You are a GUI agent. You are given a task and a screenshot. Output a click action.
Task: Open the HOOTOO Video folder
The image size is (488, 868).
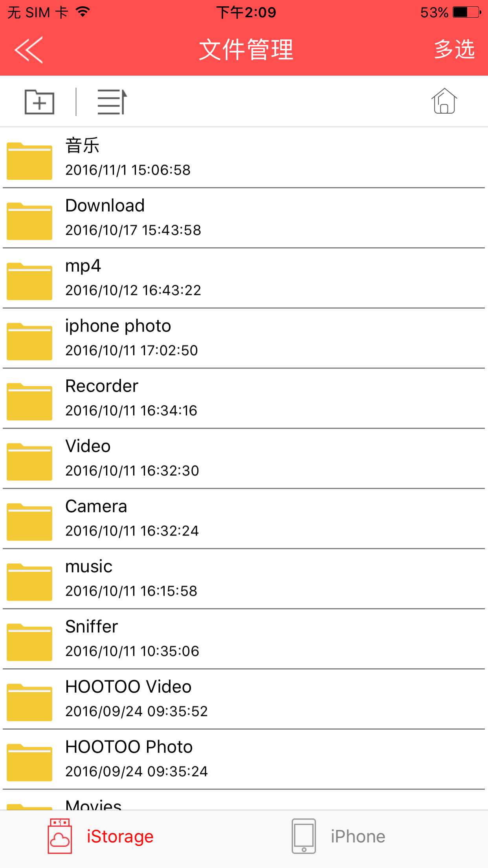pyautogui.click(x=244, y=699)
